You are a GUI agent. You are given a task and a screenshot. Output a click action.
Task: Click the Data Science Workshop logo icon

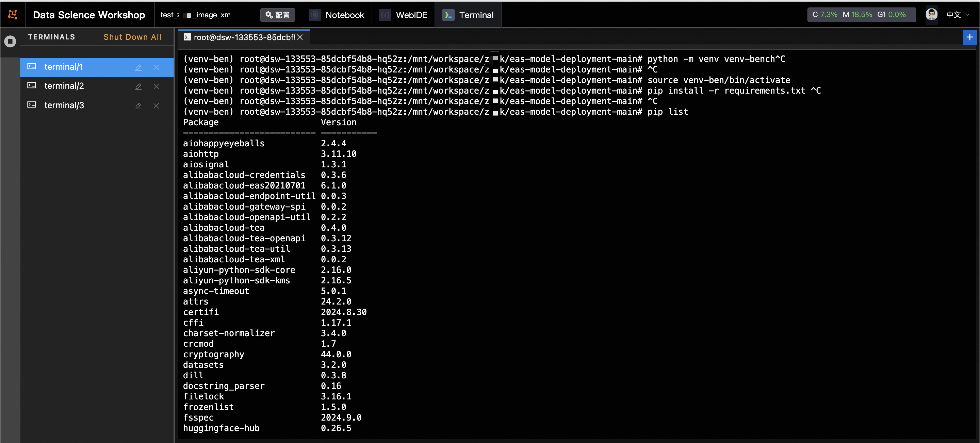pos(13,15)
